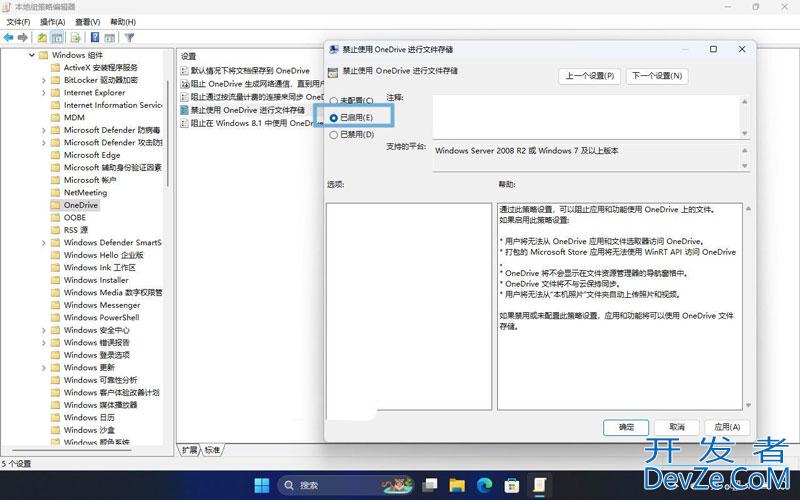Click the 取消 button
This screenshot has width=800, height=500.
677,428
